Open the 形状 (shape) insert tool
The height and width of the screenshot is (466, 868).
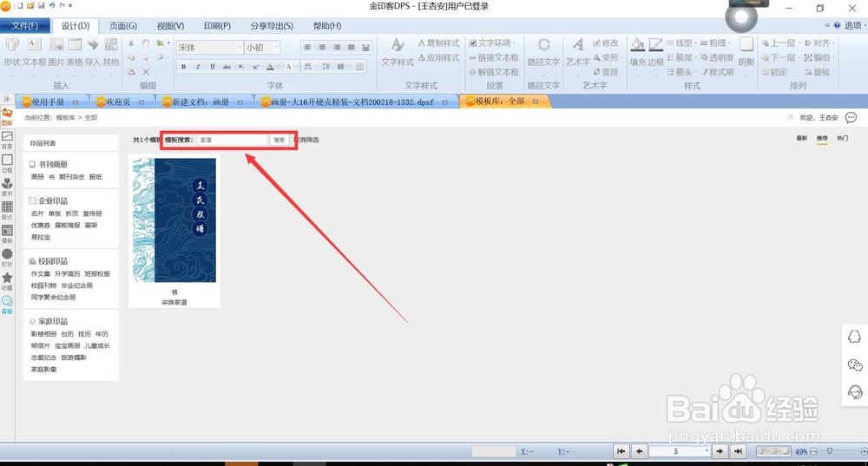click(12, 52)
